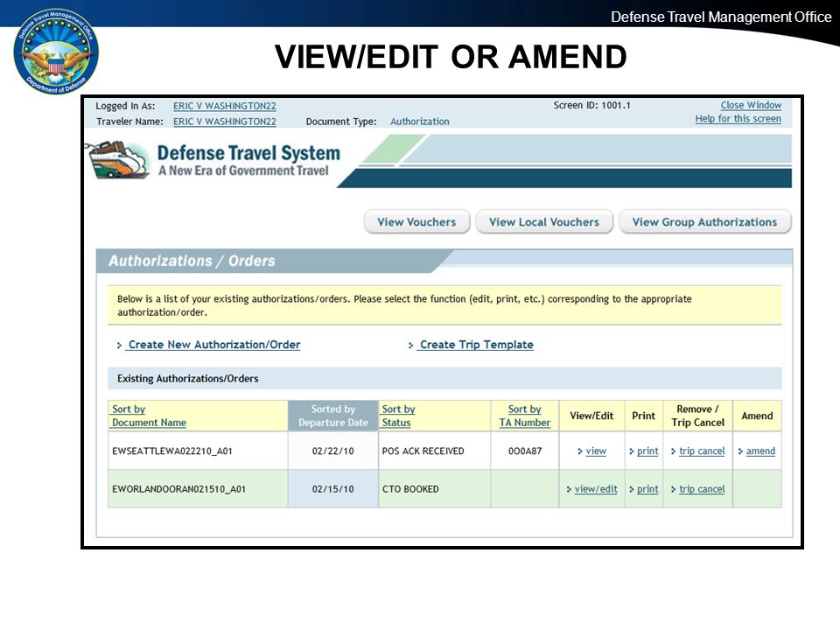Select document name EWORLANDOORAN021510_A01
Screen dimensions: 840x630
pyautogui.click(x=178, y=489)
